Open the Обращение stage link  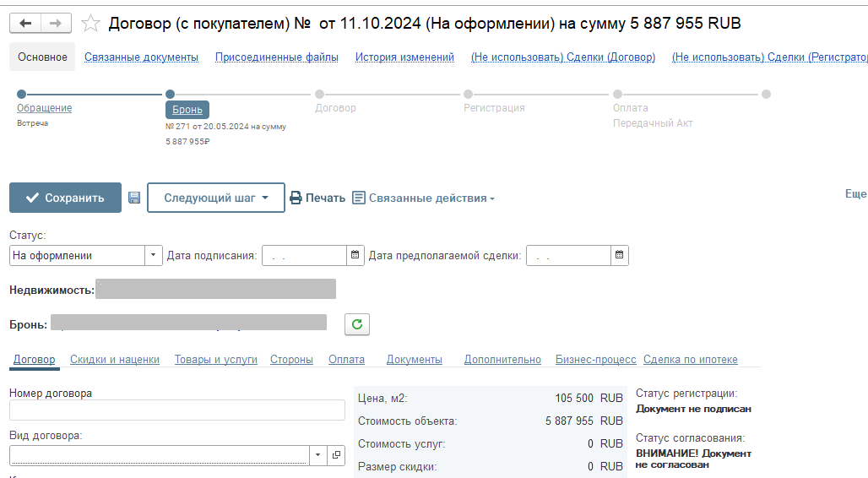pos(44,108)
